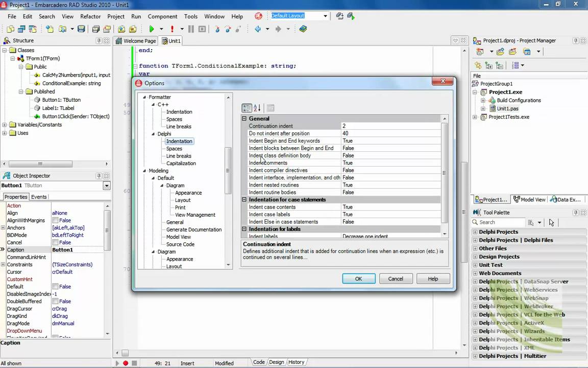
Task: Click Categorized view icon in Options grid
Action: point(247,108)
